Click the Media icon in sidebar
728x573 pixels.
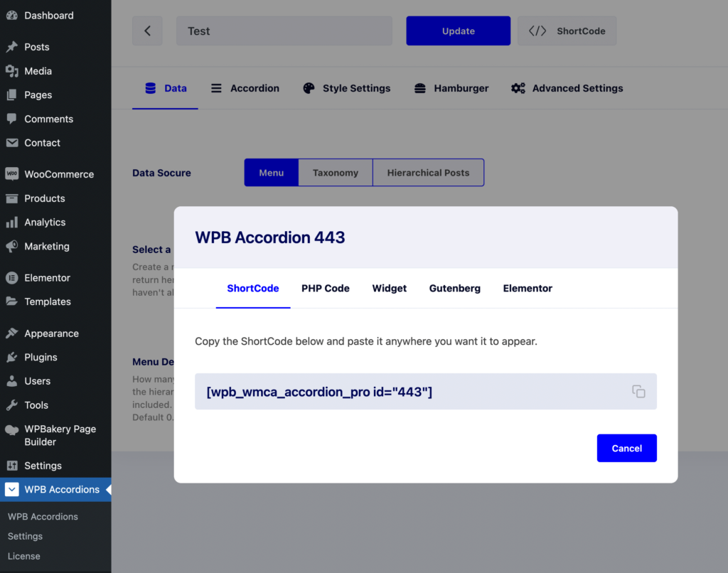point(12,71)
